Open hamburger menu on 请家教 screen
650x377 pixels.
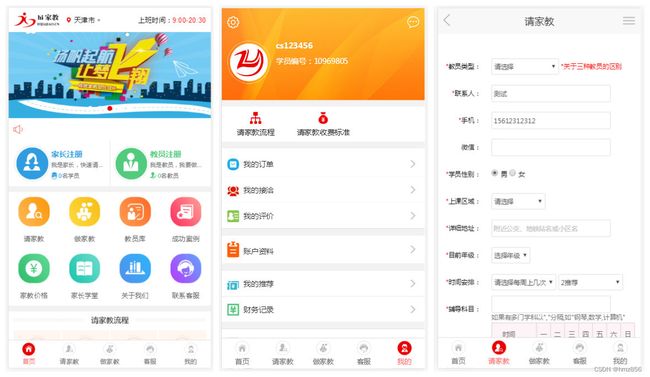[629, 21]
